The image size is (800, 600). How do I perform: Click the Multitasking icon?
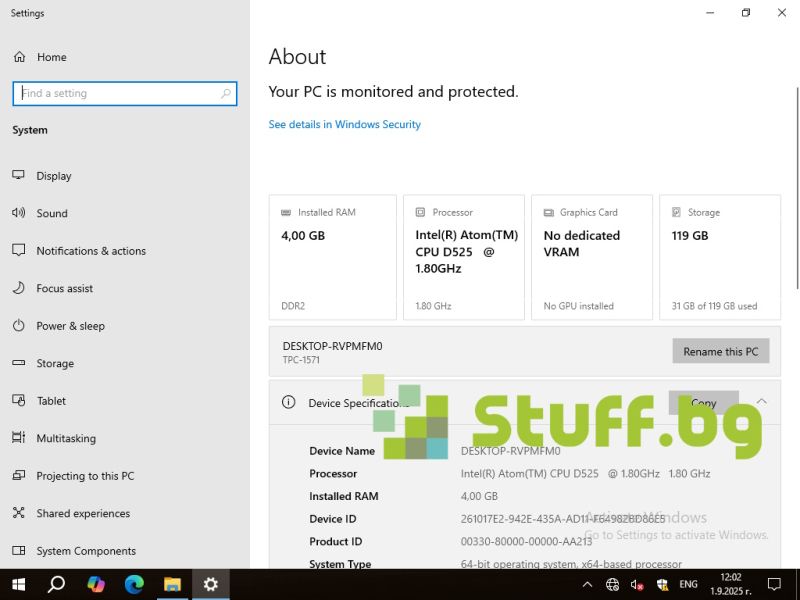pyautogui.click(x=18, y=438)
